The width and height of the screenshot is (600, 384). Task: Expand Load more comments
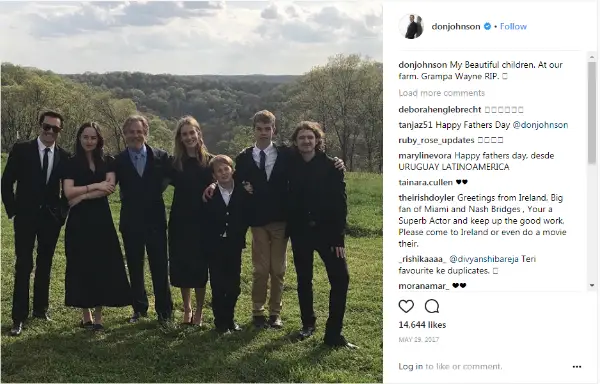pos(442,93)
